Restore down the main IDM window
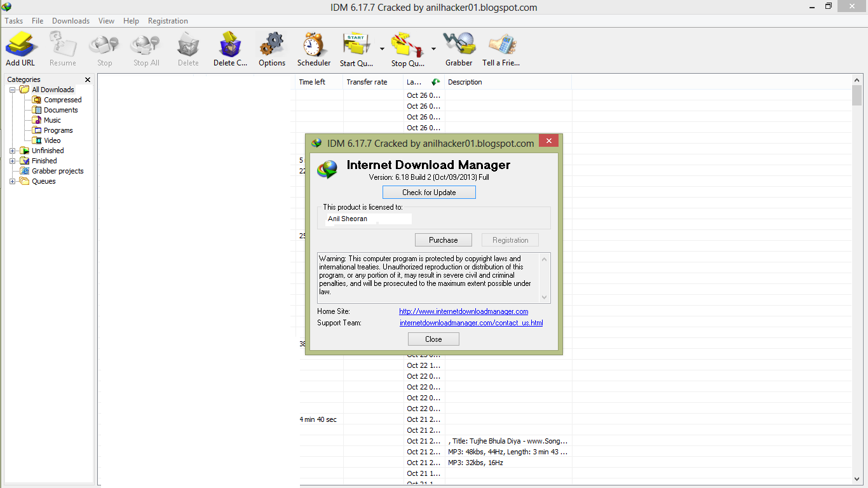Screen dimensions: 868x488 click(x=829, y=6)
